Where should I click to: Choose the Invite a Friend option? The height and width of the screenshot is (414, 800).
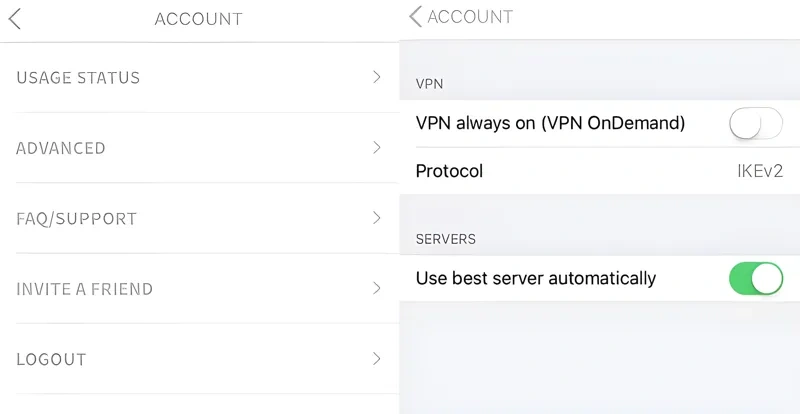[x=85, y=289]
